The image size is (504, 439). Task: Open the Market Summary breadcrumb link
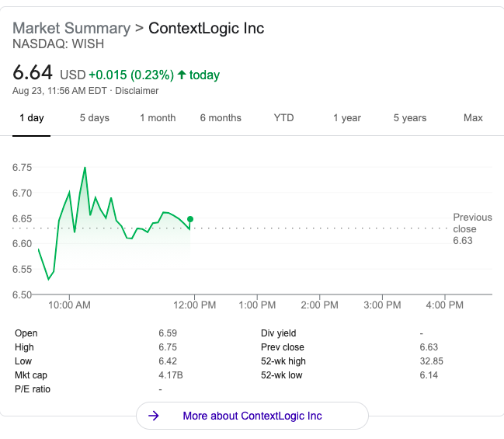point(71,28)
